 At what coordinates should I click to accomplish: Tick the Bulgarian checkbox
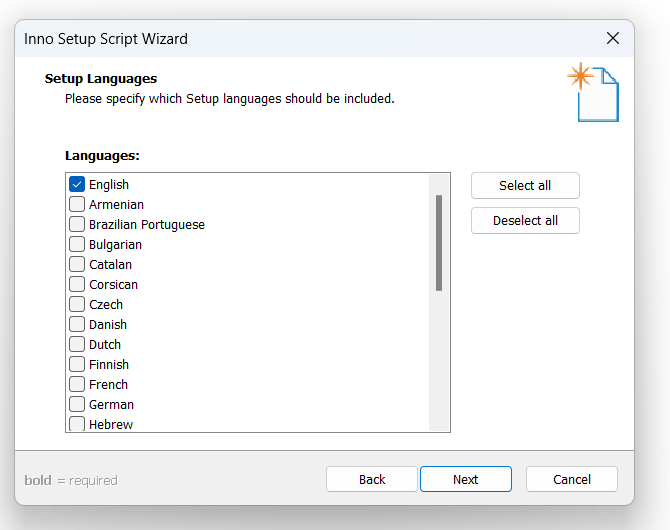77,244
